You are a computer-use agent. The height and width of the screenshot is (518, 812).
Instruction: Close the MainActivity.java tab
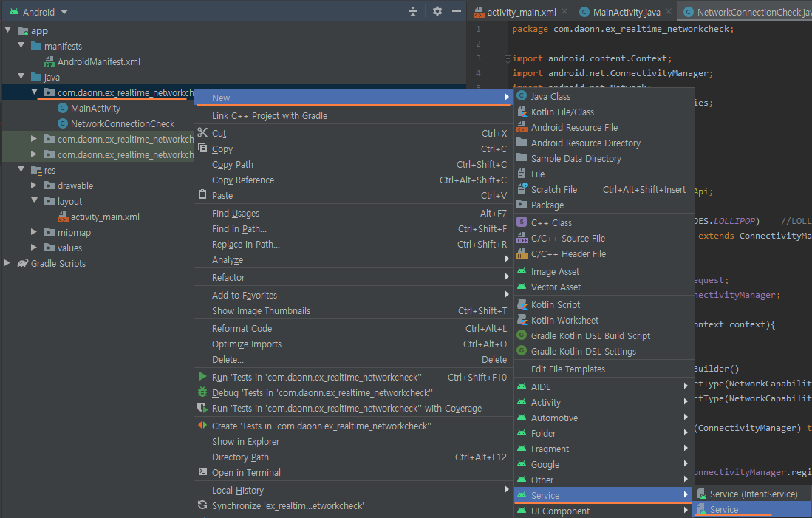pyautogui.click(x=669, y=11)
